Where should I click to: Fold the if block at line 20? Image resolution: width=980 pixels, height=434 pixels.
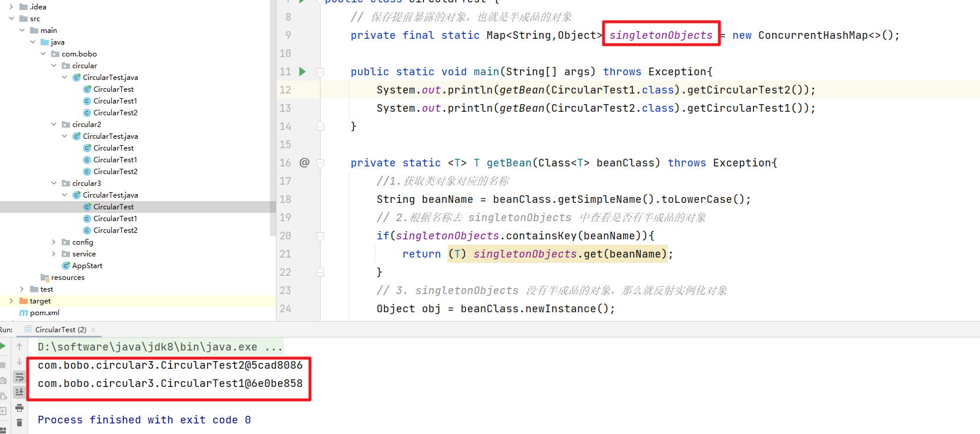click(320, 236)
